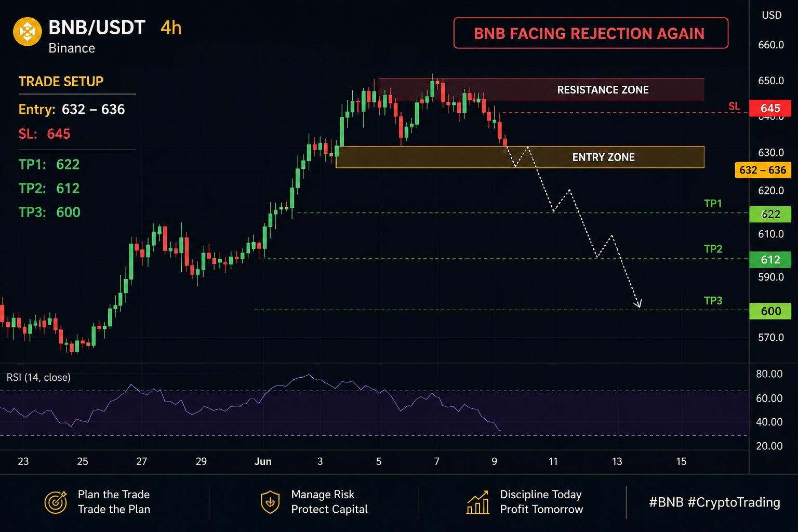This screenshot has width=798, height=532.
Task: Click the date label 9 on time axis
Action: (494, 461)
